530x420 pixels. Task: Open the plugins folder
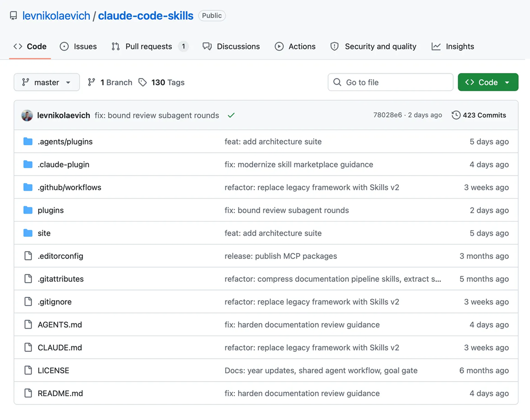[x=51, y=210]
